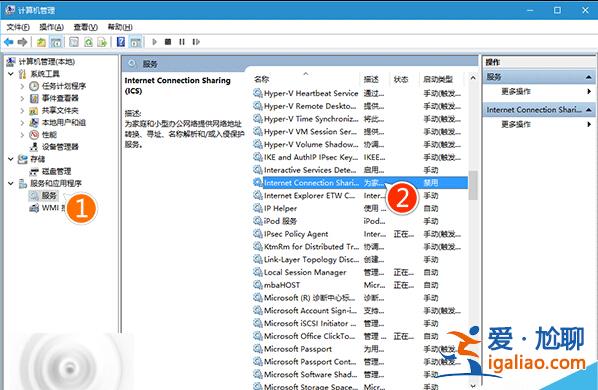Select the WMI tree item
Image resolution: width=598 pixels, height=390 pixels.
(x=50, y=208)
